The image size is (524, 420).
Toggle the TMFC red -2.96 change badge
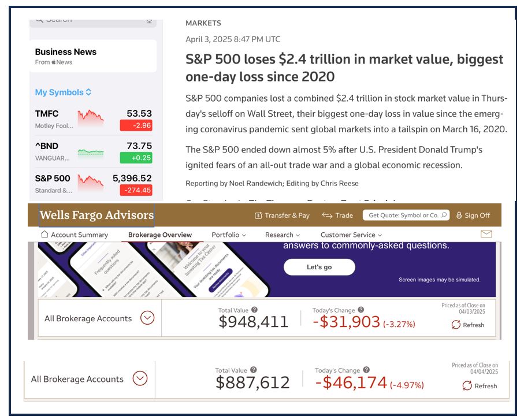pos(136,125)
